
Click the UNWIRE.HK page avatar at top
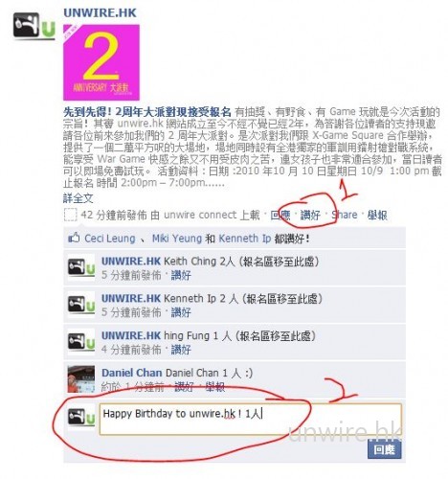(x=34, y=26)
